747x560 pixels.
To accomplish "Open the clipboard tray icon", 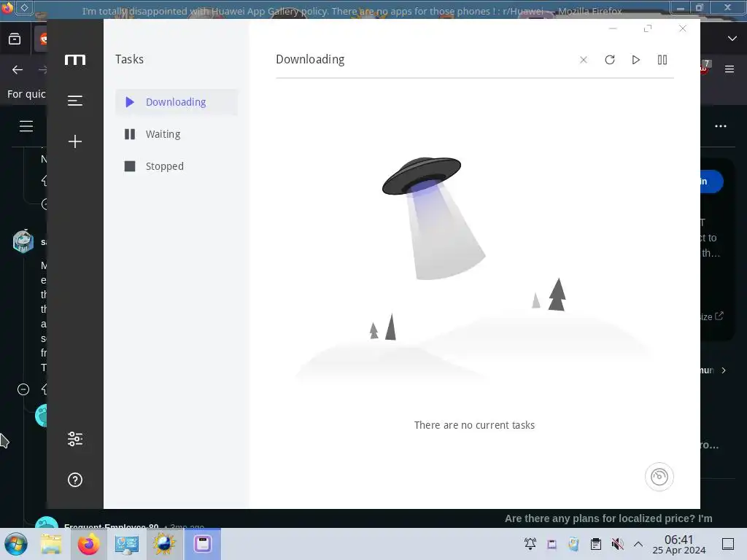I will tap(595, 544).
